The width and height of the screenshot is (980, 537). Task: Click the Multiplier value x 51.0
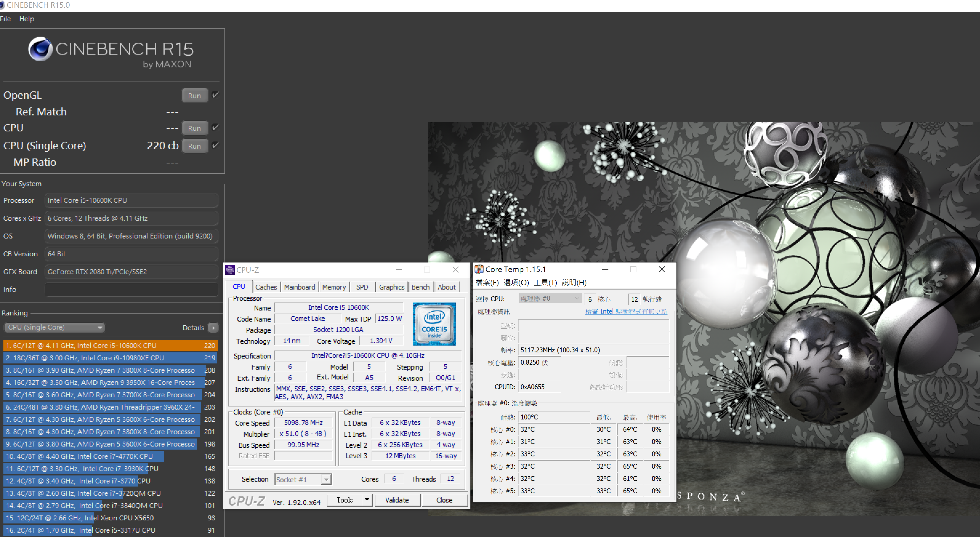[x=303, y=434]
